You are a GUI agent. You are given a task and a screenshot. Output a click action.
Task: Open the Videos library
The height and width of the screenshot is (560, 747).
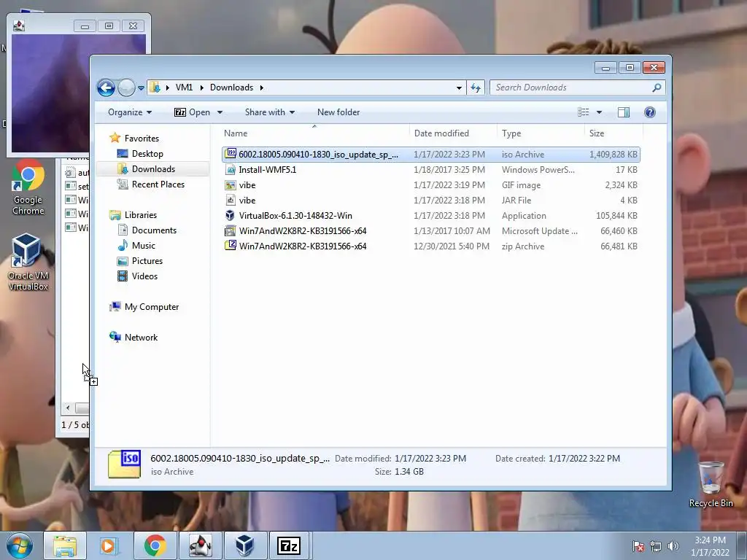tap(144, 276)
